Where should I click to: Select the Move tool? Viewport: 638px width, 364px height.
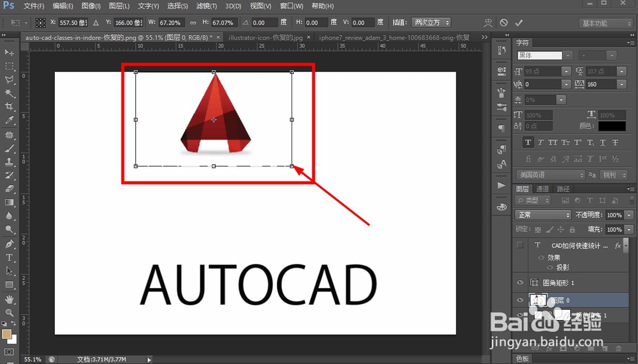pos(9,52)
